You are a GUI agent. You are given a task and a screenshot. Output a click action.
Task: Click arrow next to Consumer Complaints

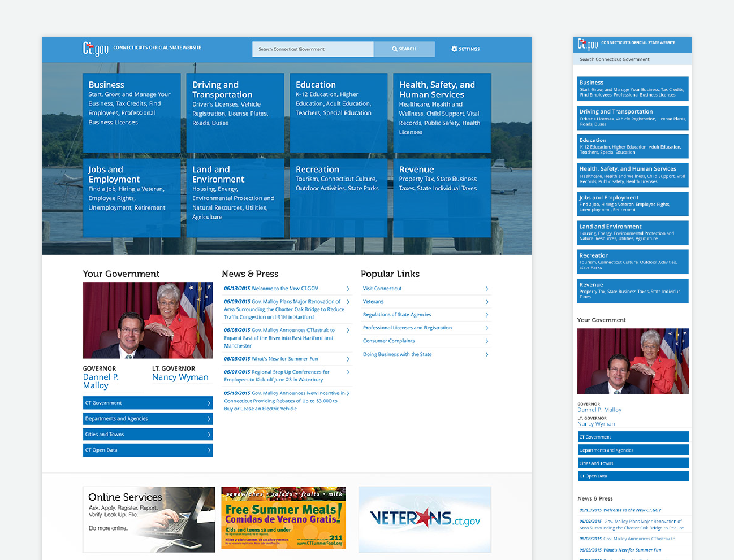tap(487, 341)
